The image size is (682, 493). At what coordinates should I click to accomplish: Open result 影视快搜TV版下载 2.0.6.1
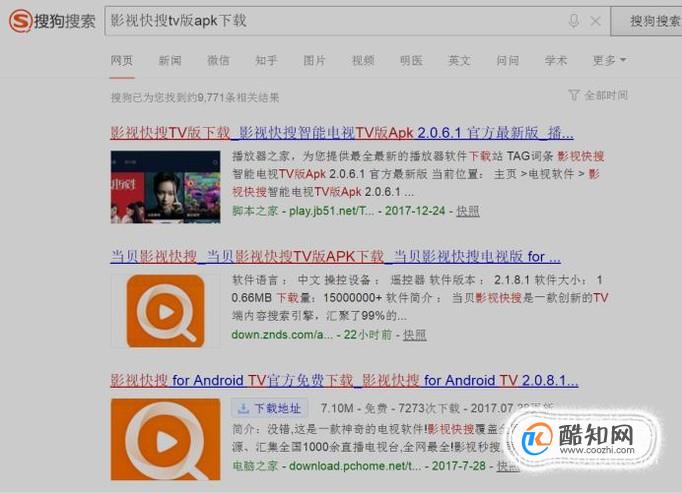[342, 132]
